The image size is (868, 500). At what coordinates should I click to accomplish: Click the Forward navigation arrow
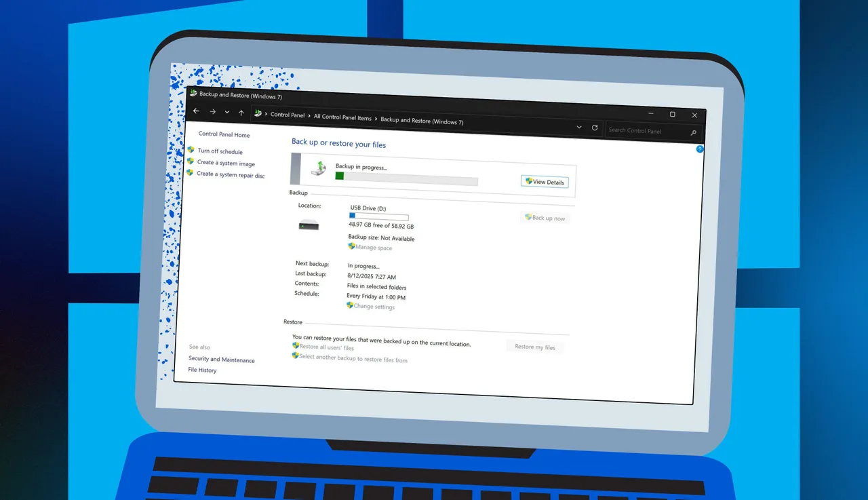tap(212, 112)
